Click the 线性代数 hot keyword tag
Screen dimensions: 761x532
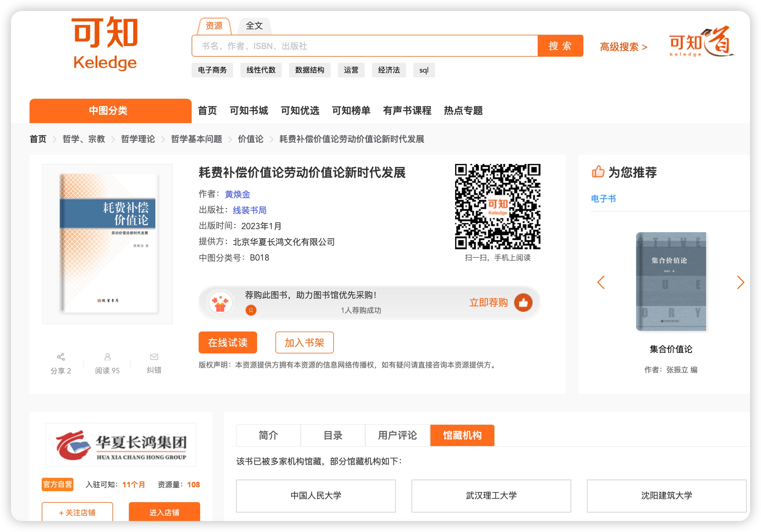(x=261, y=70)
